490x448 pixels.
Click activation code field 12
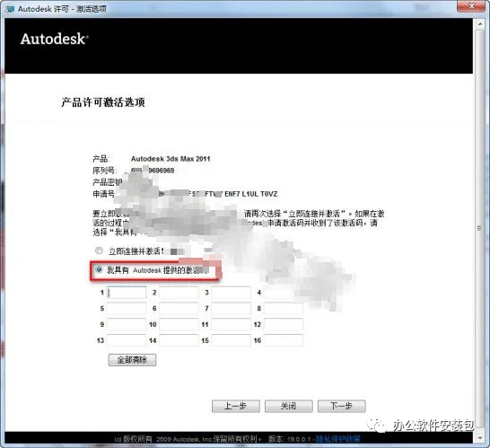284,324
